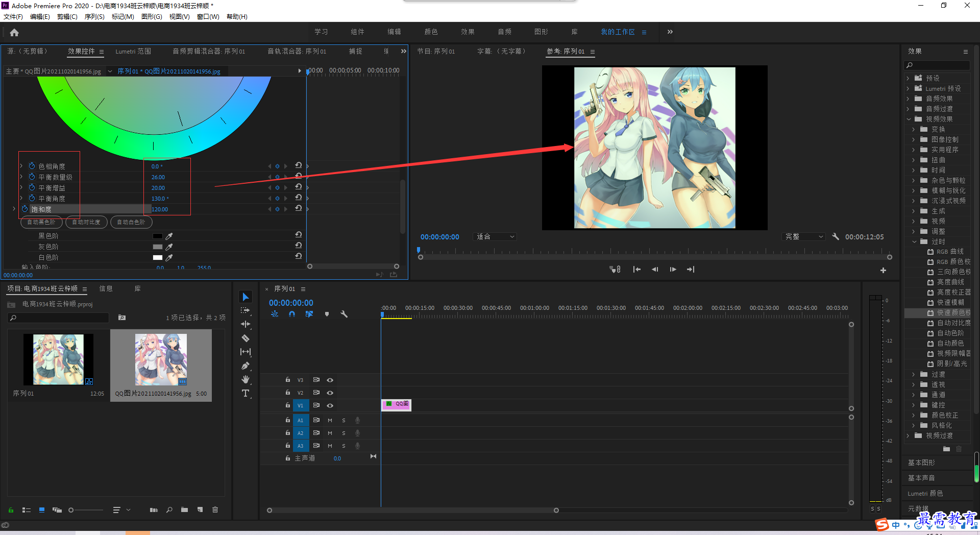Step forward one frame
Image resolution: width=980 pixels, height=535 pixels.
[673, 270]
